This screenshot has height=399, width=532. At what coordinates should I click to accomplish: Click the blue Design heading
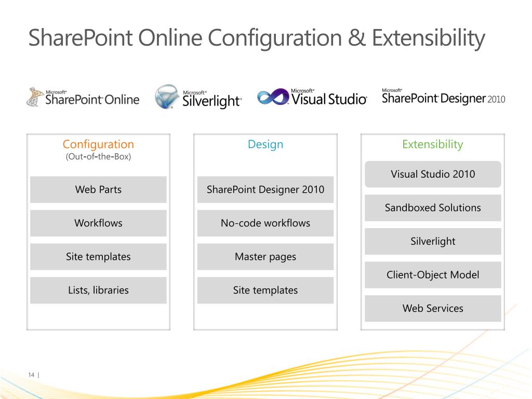coord(265,144)
